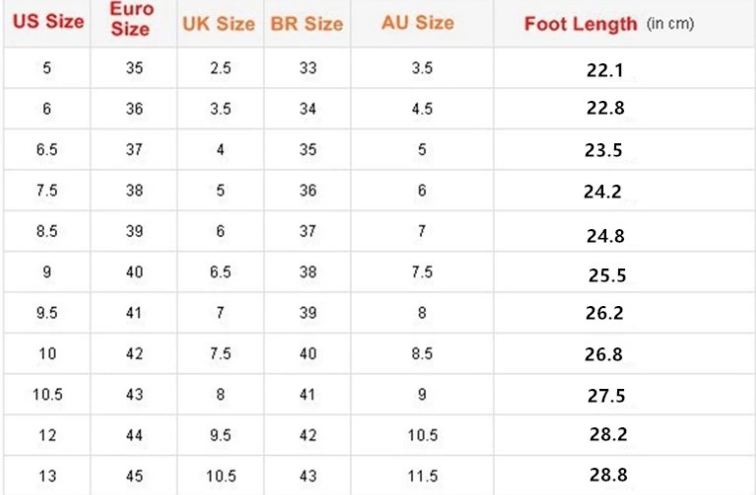The image size is (756, 495).
Task: Click the US Size column header
Action: 48,22
